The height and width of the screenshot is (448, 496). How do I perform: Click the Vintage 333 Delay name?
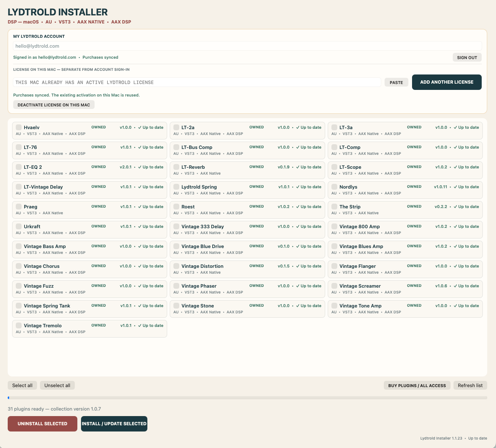202,226
